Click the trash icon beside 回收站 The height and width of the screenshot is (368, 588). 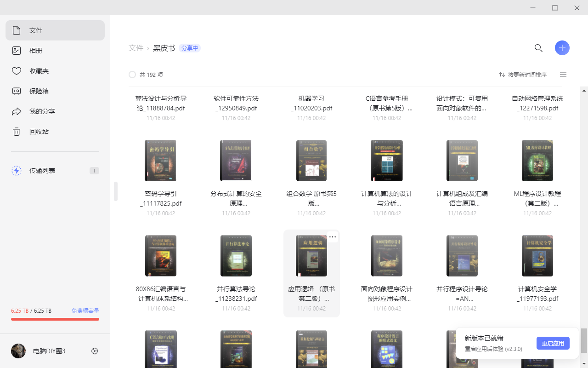[x=17, y=132]
